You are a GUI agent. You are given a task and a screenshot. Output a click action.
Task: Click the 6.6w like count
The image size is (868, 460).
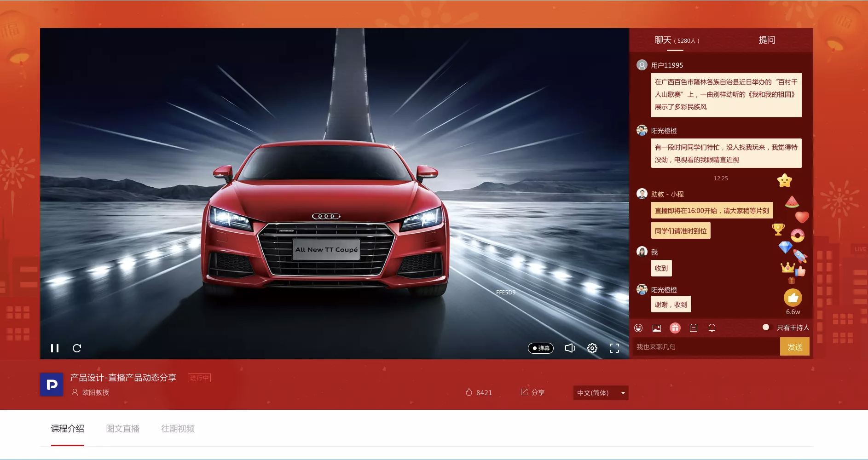click(x=793, y=312)
